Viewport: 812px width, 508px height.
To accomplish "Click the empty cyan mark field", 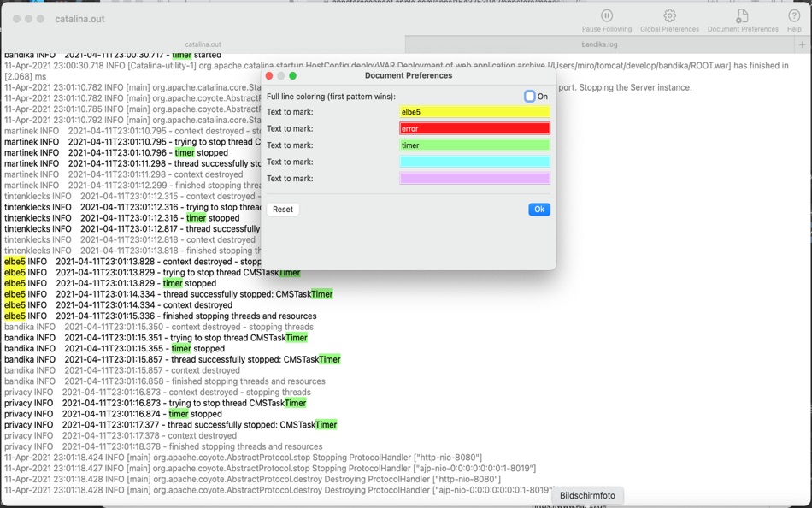I will (474, 162).
